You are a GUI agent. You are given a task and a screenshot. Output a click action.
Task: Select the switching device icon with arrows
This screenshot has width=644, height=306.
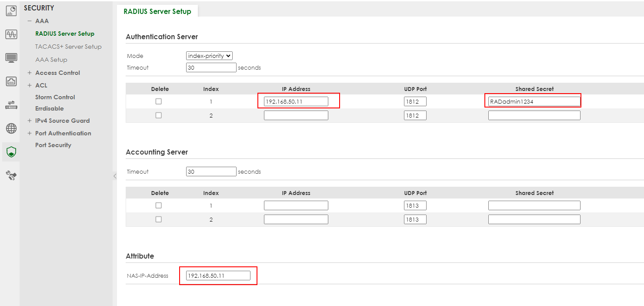(11, 105)
